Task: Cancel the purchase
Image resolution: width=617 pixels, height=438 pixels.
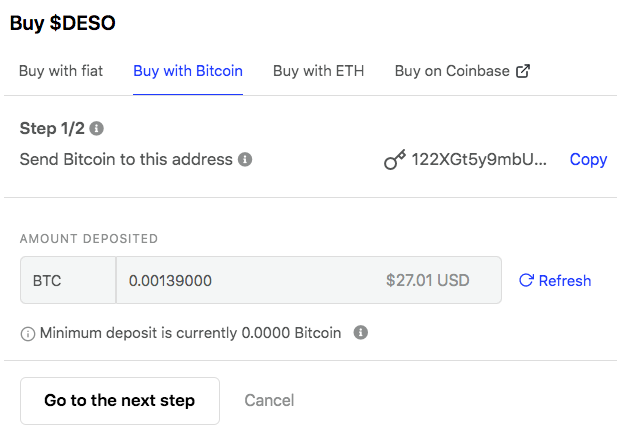Action: [x=269, y=401]
